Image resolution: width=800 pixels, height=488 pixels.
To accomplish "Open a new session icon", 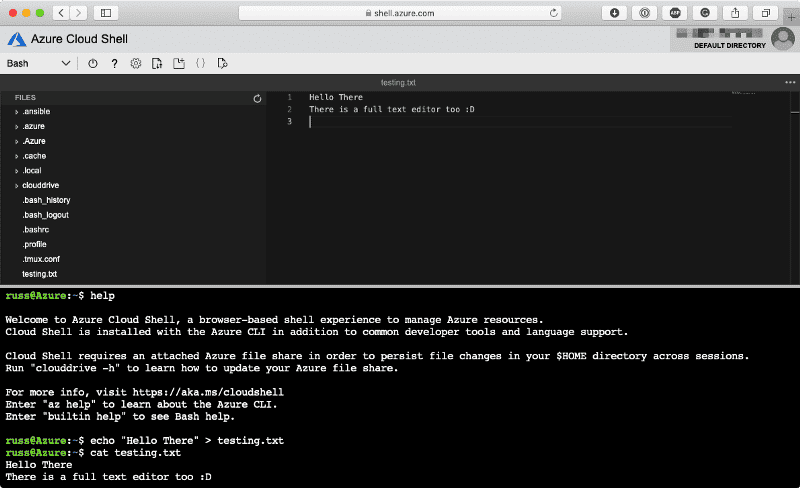I will point(179,63).
